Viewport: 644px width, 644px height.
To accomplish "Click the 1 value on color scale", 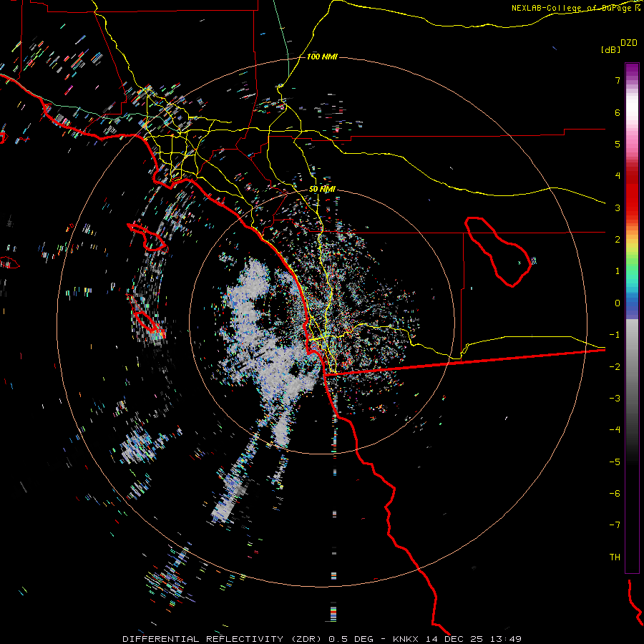I will coord(618,271).
